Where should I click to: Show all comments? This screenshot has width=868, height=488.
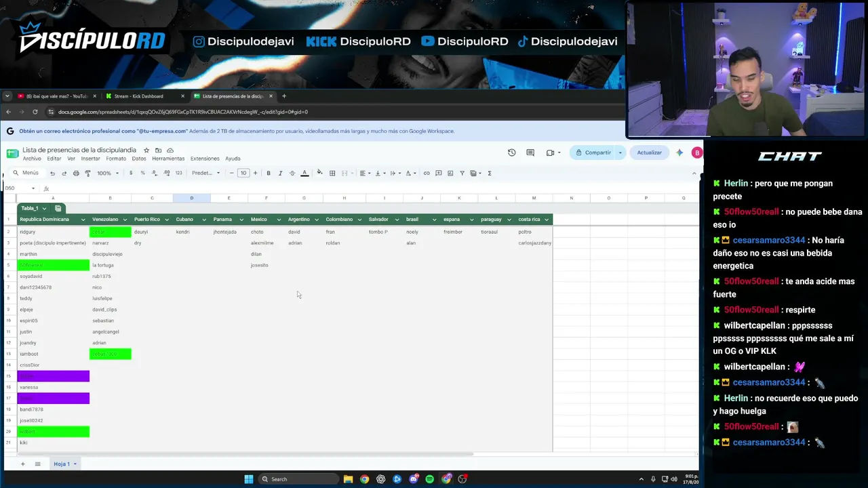pos(530,152)
